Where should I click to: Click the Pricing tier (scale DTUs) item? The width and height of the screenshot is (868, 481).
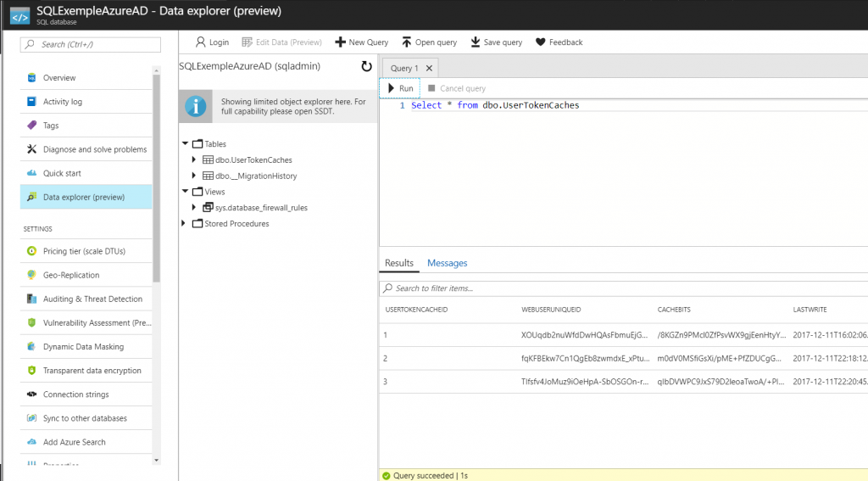[x=86, y=251]
